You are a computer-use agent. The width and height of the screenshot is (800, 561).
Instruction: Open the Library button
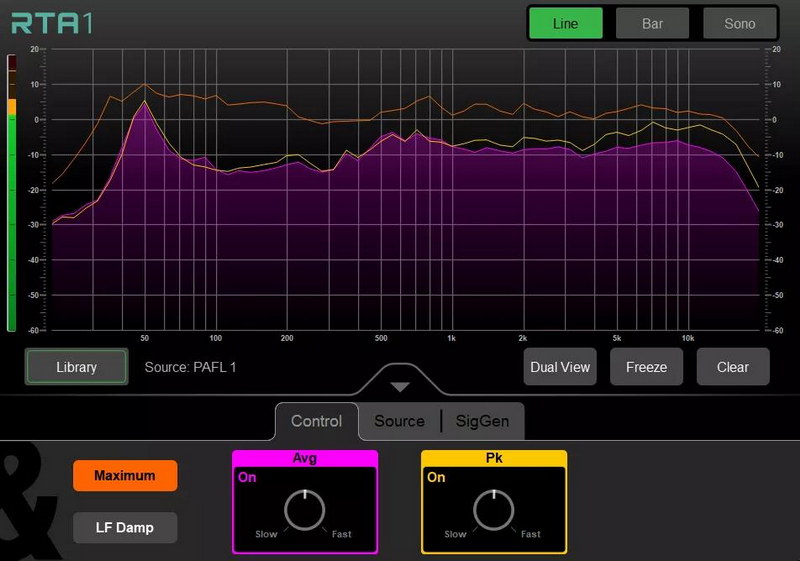tap(77, 367)
